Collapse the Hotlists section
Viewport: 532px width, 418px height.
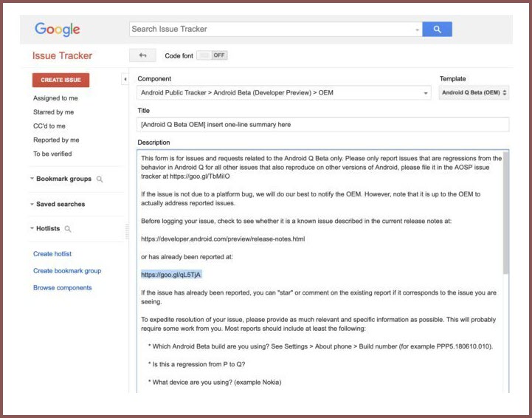tap(32, 229)
